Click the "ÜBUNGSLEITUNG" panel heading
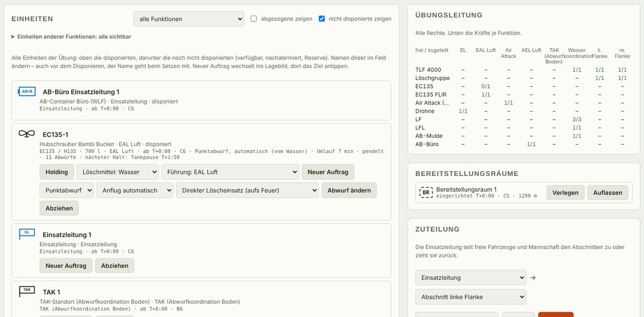 click(449, 15)
